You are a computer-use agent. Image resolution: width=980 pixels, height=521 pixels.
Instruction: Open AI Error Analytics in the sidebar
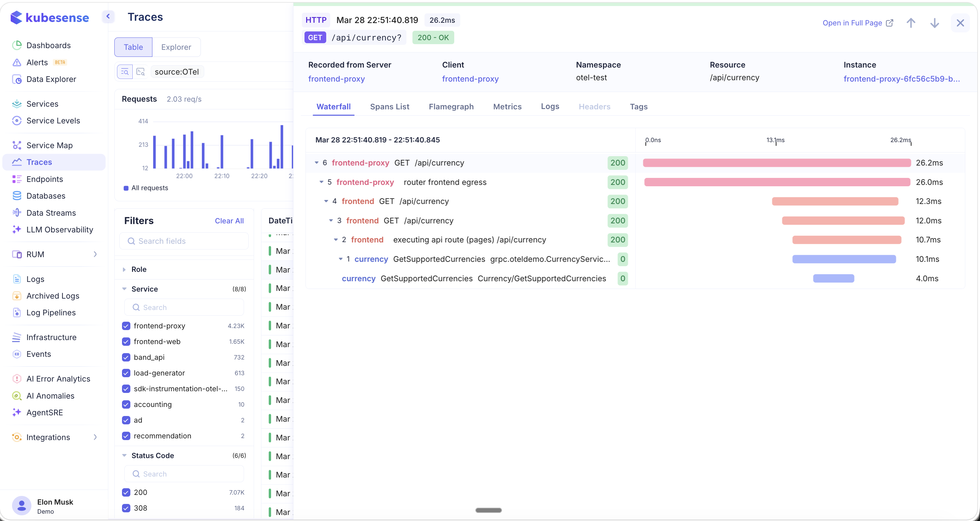(x=58, y=379)
